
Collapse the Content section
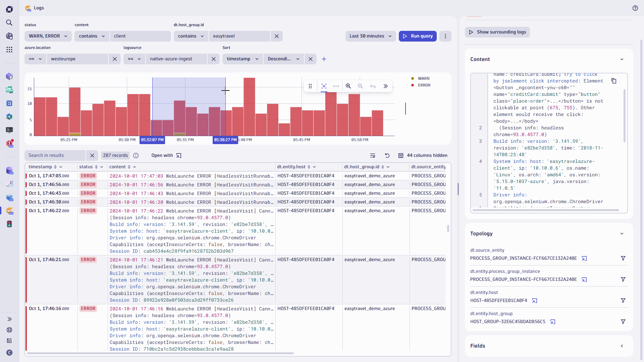click(622, 59)
